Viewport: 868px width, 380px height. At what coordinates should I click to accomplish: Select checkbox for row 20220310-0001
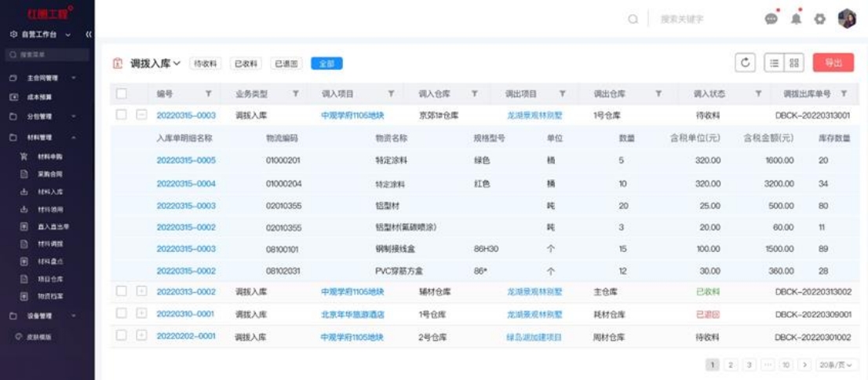122,314
